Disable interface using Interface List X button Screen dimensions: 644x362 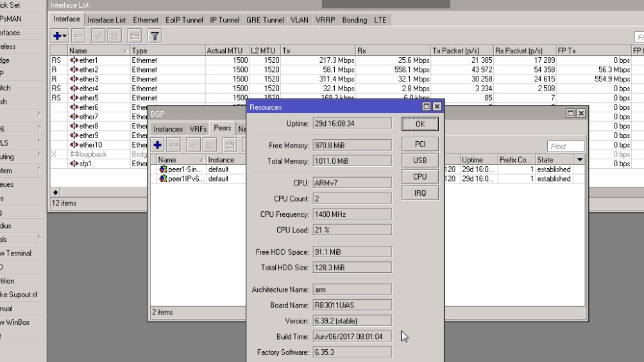click(114, 36)
